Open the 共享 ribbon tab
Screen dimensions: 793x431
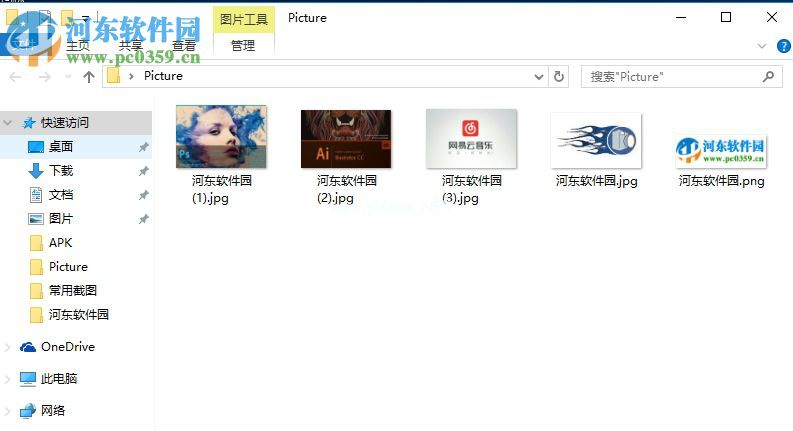(x=131, y=46)
